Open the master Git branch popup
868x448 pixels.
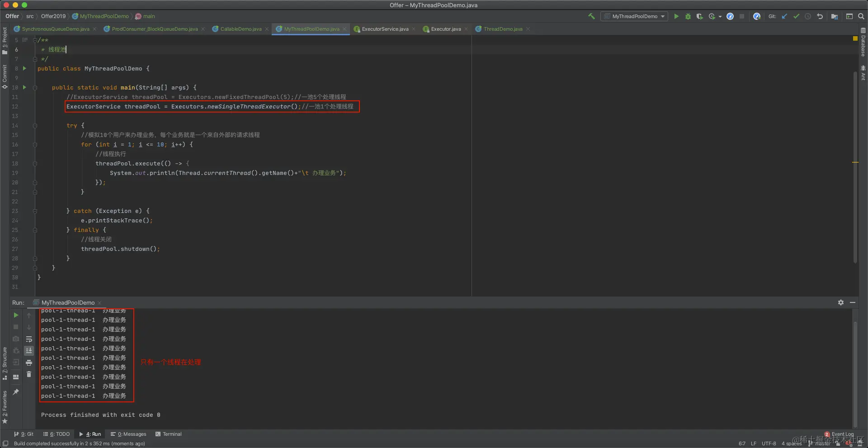pos(819,443)
